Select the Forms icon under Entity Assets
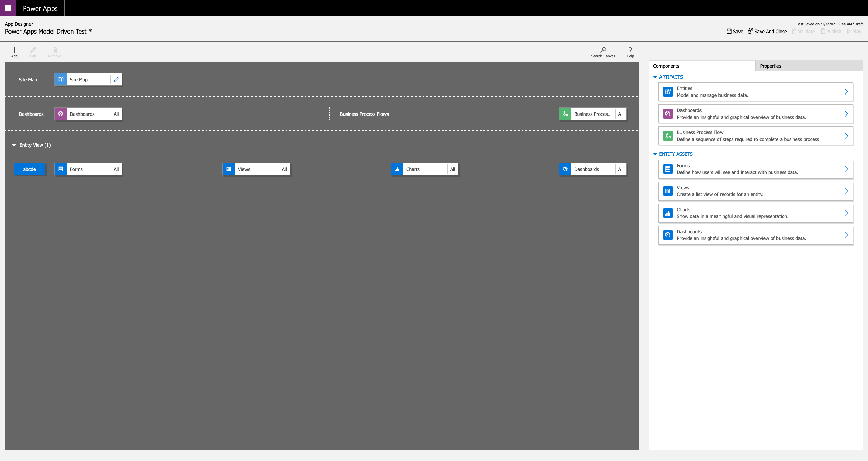This screenshot has width=868, height=461. 668,169
